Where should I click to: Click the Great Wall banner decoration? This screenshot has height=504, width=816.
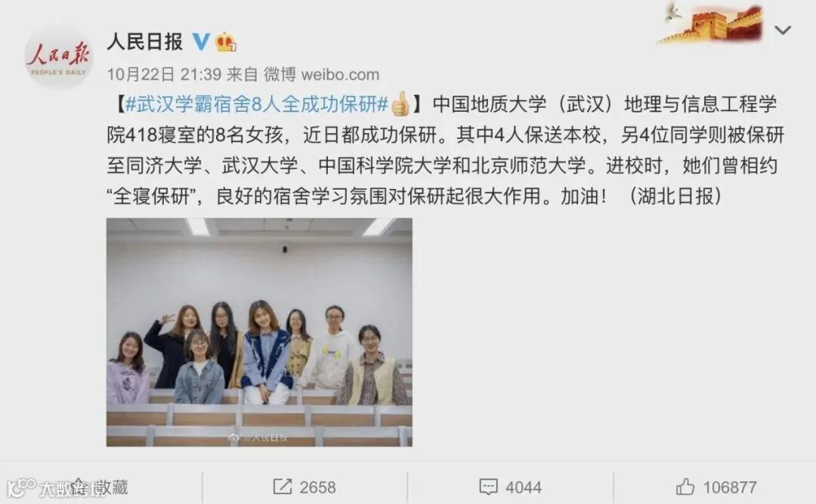712,24
